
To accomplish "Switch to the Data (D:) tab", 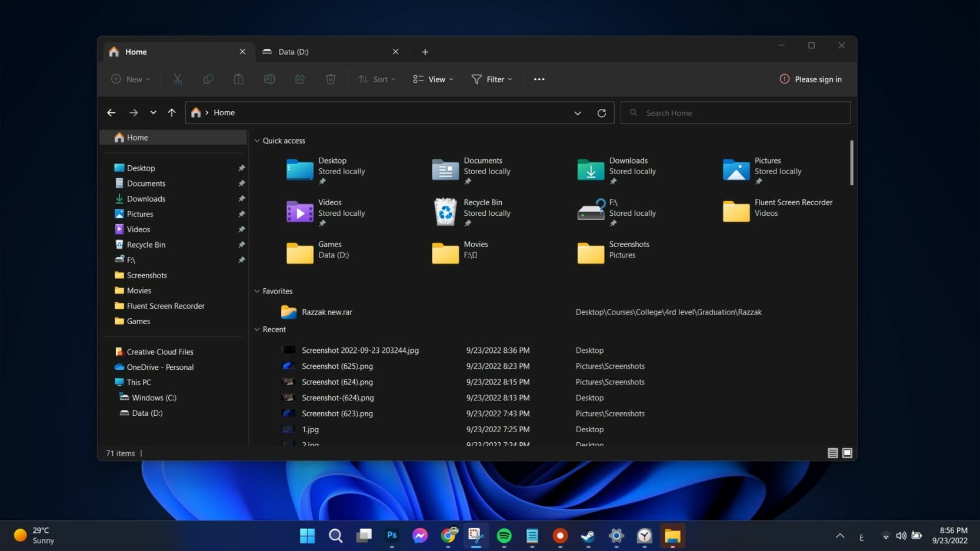I will (332, 52).
